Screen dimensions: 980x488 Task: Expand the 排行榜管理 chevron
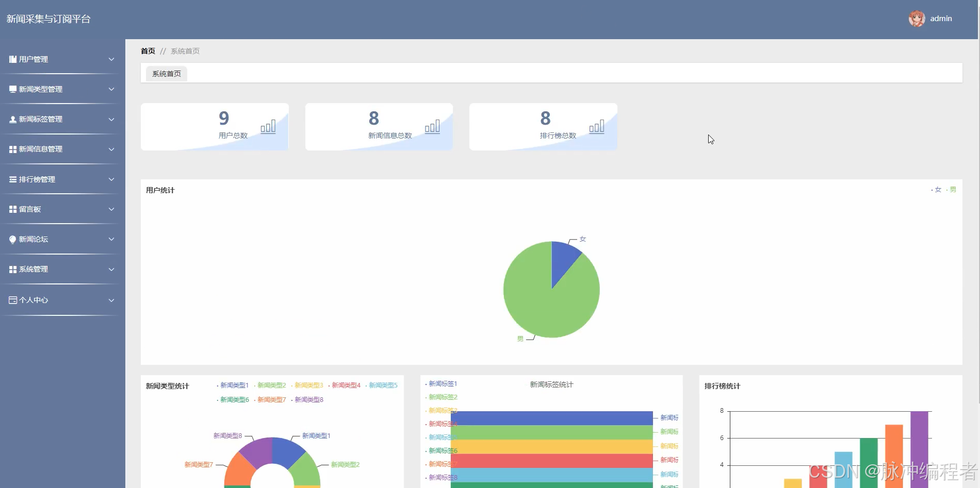click(x=111, y=179)
